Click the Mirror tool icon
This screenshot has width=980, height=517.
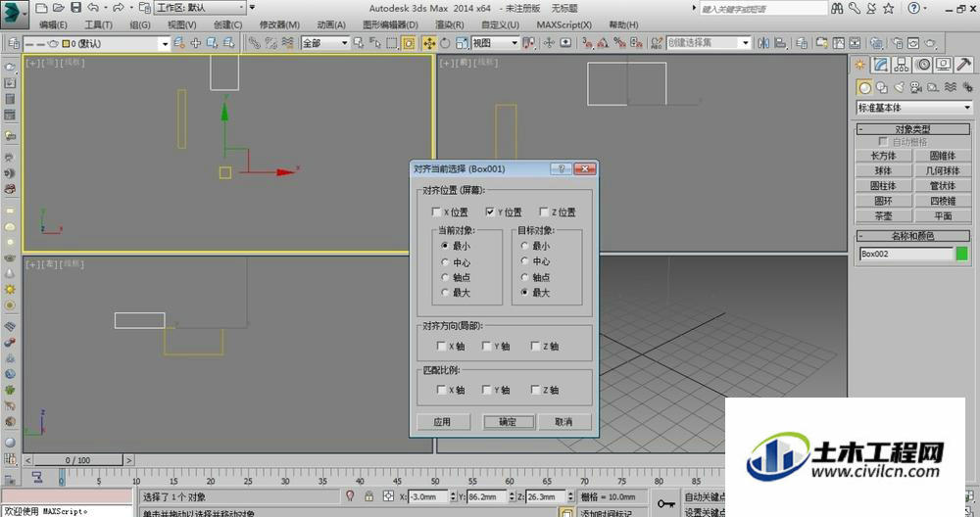[x=763, y=43]
